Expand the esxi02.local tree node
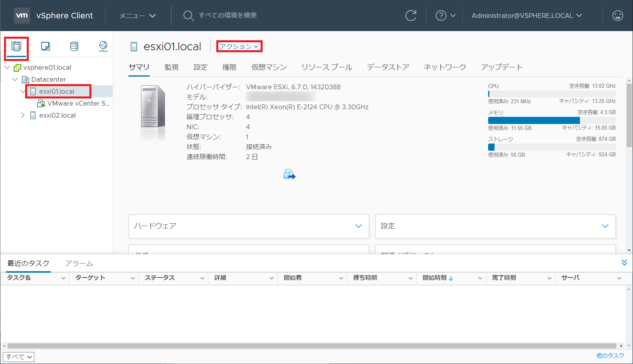The width and height of the screenshot is (633, 364). (23, 115)
